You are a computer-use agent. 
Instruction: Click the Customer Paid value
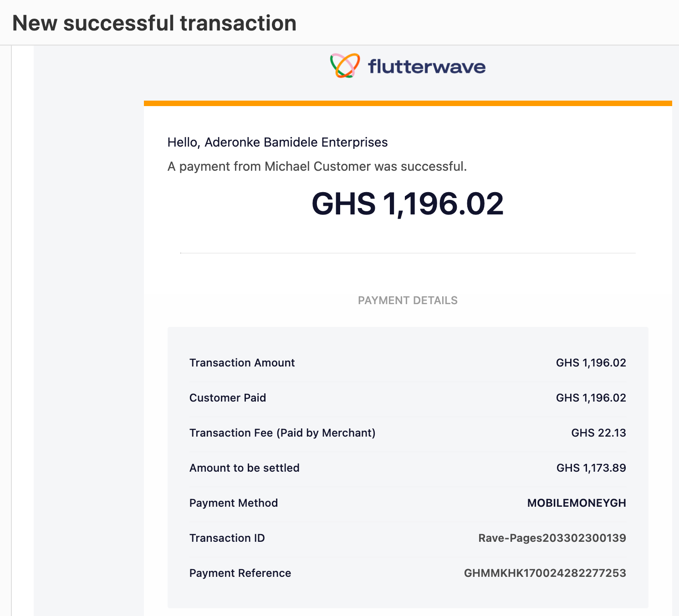point(591,398)
